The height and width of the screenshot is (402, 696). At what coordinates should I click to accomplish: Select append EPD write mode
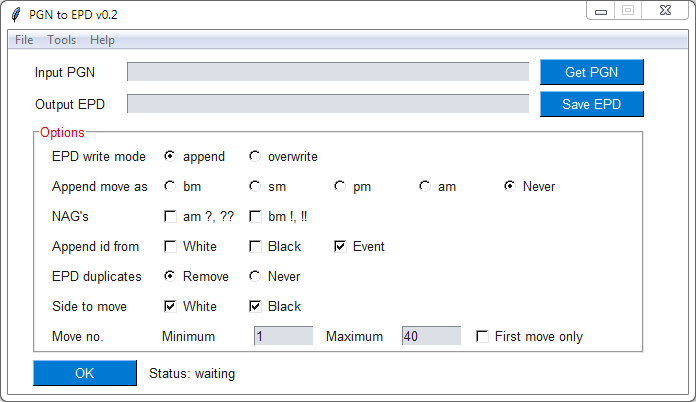pos(170,156)
